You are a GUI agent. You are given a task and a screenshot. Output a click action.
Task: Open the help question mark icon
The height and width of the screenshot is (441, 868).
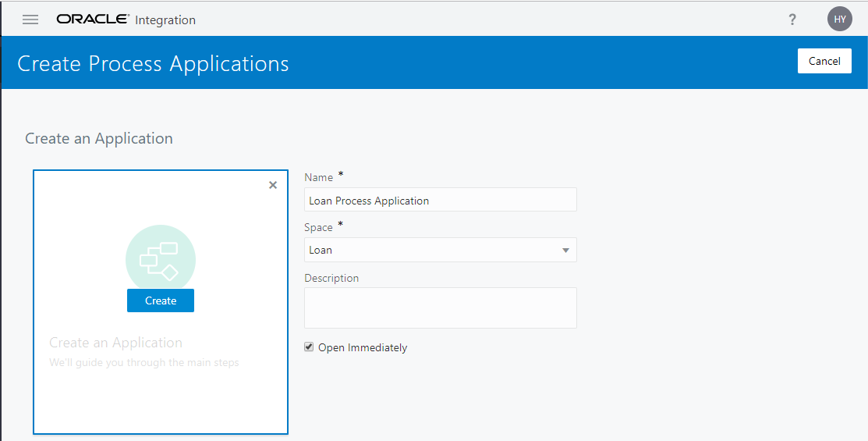point(792,20)
